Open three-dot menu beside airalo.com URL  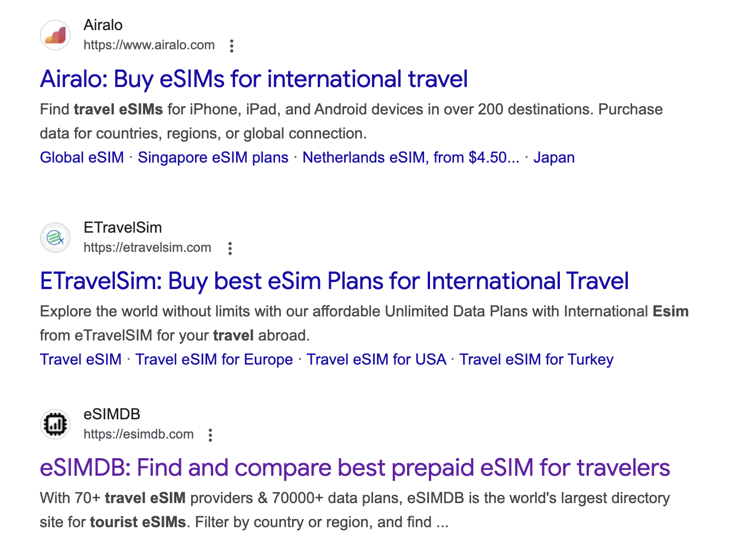point(232,46)
